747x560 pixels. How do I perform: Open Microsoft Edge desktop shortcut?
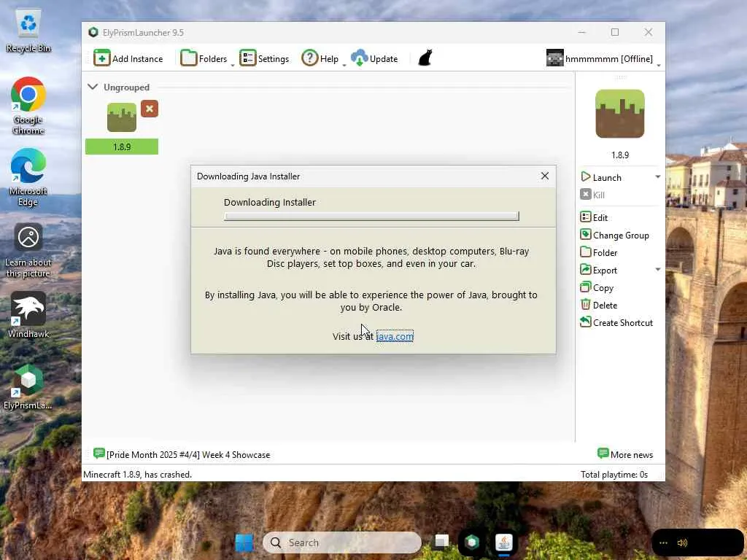click(28, 177)
